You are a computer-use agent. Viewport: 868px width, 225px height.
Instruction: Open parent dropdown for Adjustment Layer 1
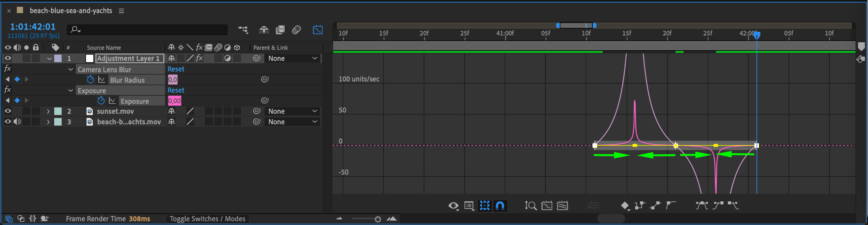click(292, 58)
